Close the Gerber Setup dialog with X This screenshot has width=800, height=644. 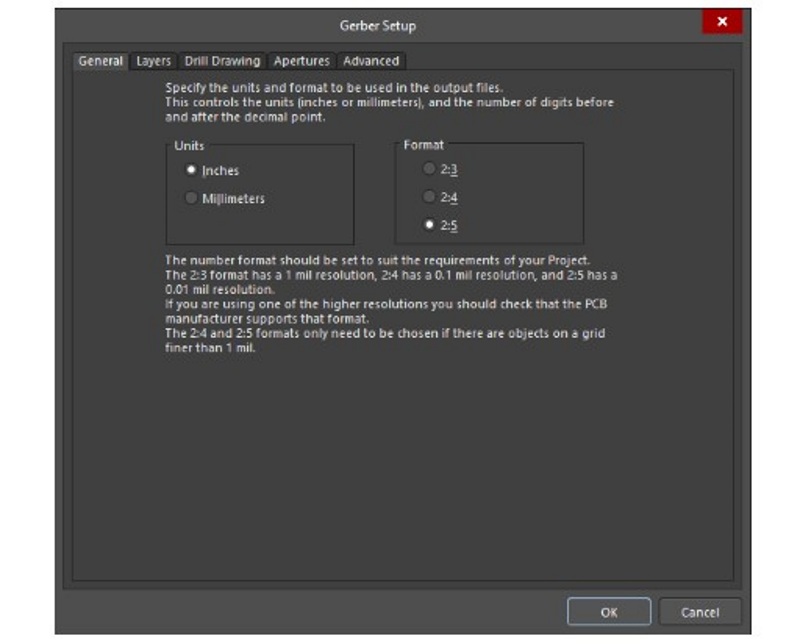coord(721,22)
